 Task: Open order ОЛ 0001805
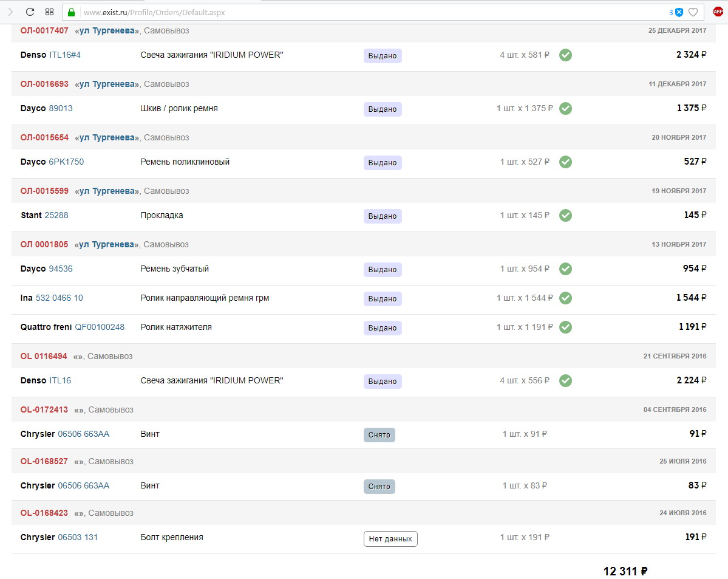tap(44, 244)
